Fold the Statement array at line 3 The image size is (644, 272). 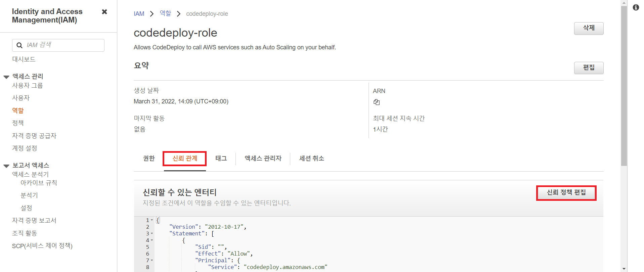click(152, 234)
